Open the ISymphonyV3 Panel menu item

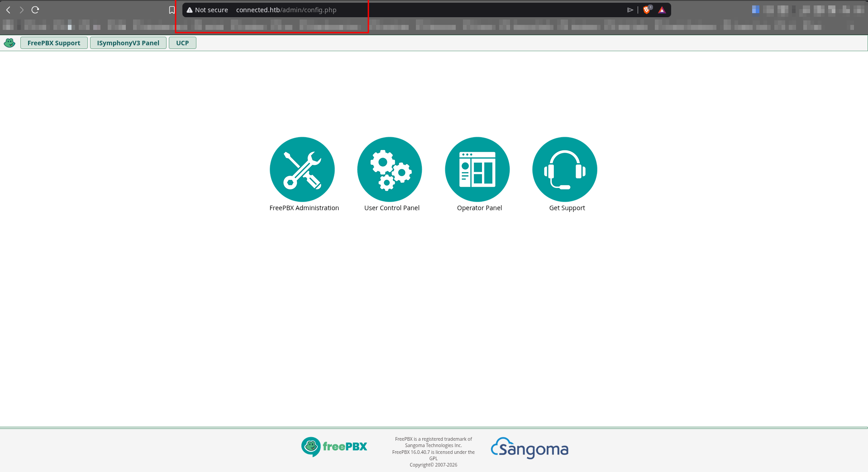click(x=128, y=43)
